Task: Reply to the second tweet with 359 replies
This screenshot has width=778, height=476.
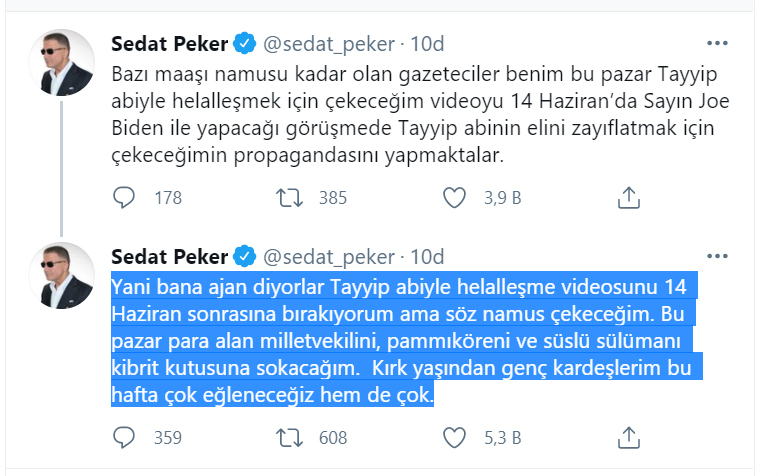Action: 125,437
